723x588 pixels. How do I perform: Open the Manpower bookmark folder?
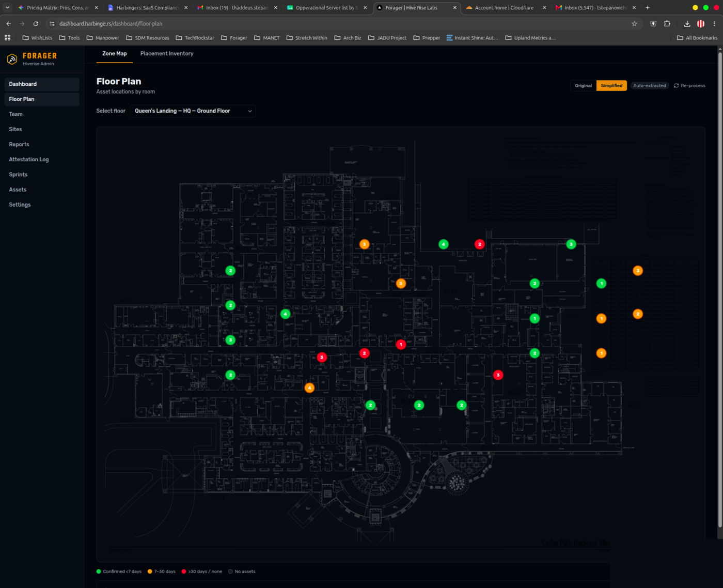tap(103, 38)
